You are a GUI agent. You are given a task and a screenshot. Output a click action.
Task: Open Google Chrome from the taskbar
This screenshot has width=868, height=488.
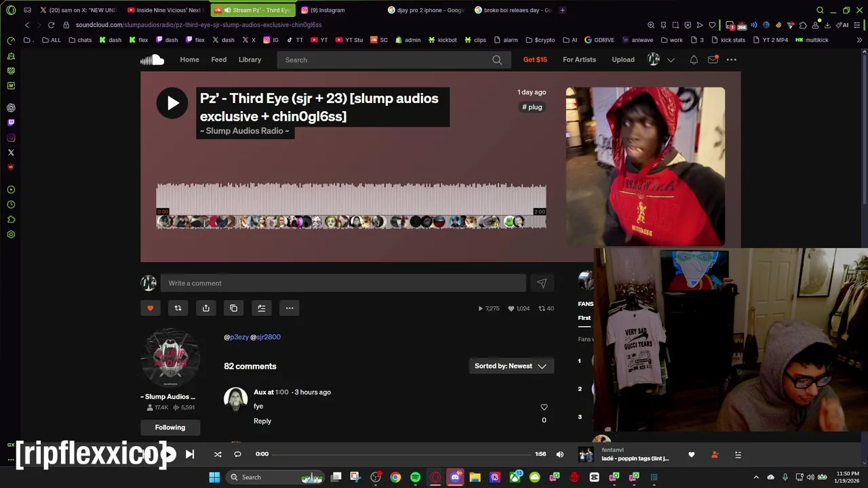point(395,477)
